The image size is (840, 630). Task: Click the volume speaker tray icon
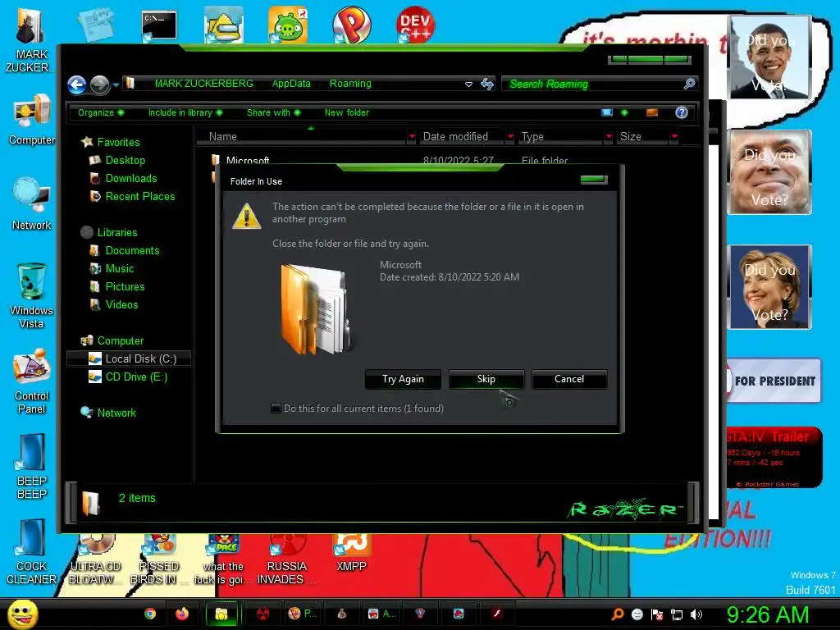click(696, 614)
